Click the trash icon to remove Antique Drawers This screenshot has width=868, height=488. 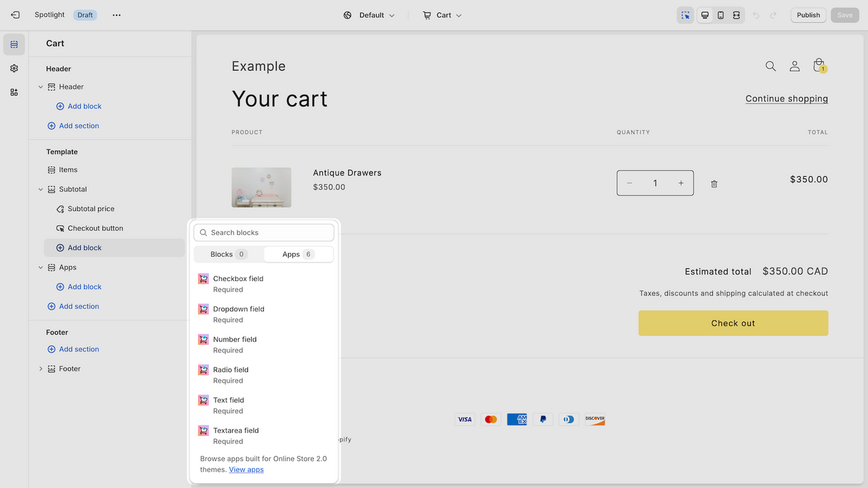coord(714,184)
